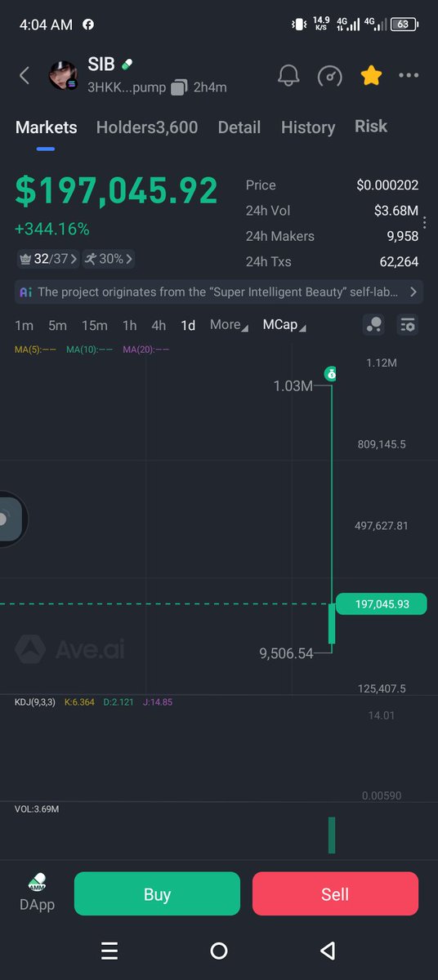This screenshot has width=438, height=980.
Task: Tap the 24h Vol $3.68M value
Action: [396, 211]
